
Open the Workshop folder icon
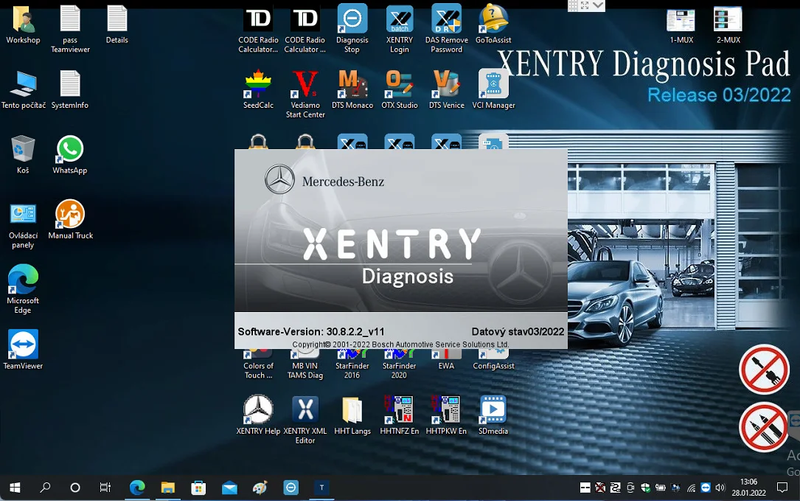point(23,25)
